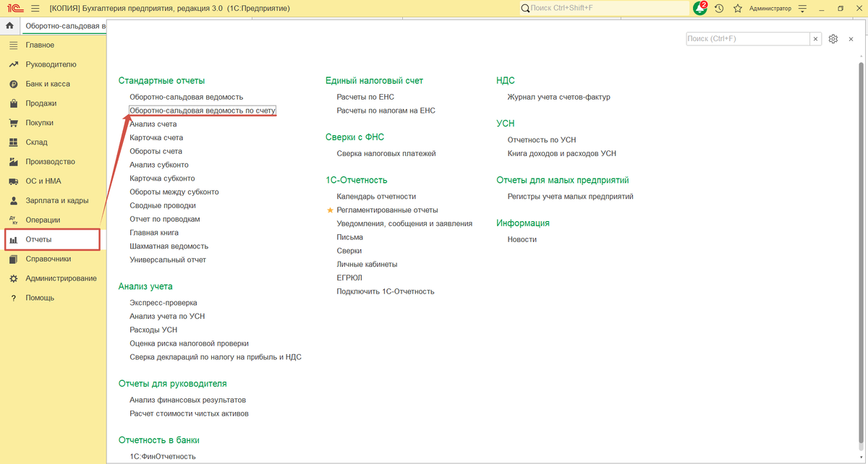Screen dimensions: 868x464
Task: Open Обороты между субконто report
Action: [x=174, y=192]
